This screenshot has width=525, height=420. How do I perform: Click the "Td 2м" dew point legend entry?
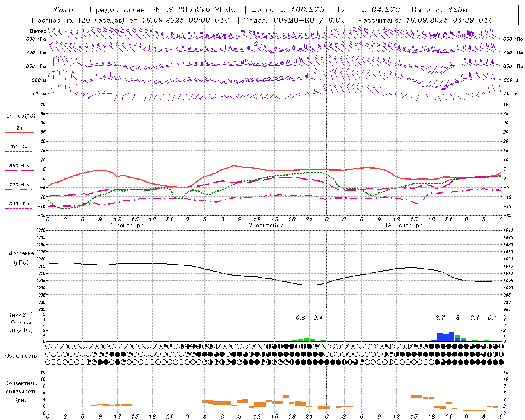(19, 147)
